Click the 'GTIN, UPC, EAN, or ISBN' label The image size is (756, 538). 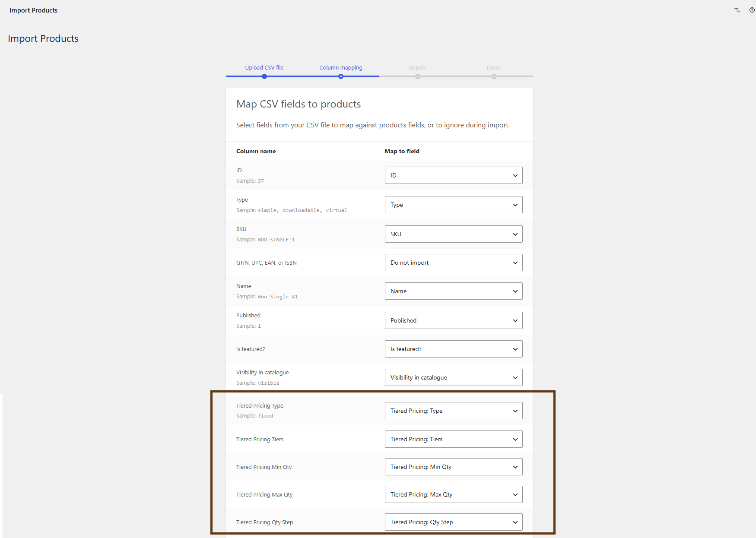pos(267,263)
